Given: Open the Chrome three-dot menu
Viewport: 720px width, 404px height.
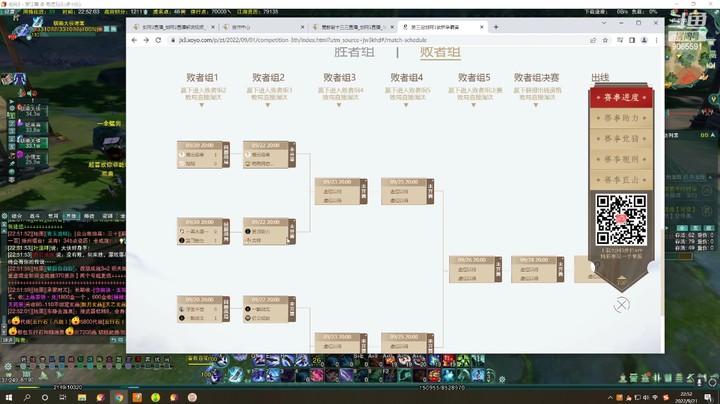Looking at the screenshot, I should click(x=656, y=40).
